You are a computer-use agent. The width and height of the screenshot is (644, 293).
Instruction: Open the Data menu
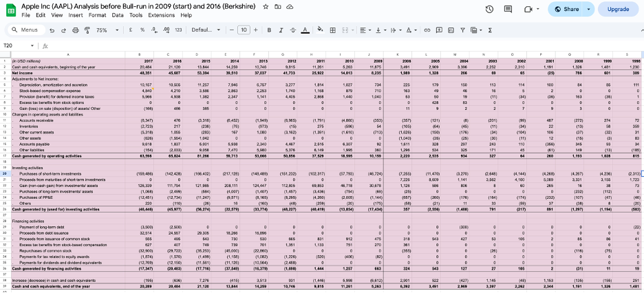tap(118, 15)
